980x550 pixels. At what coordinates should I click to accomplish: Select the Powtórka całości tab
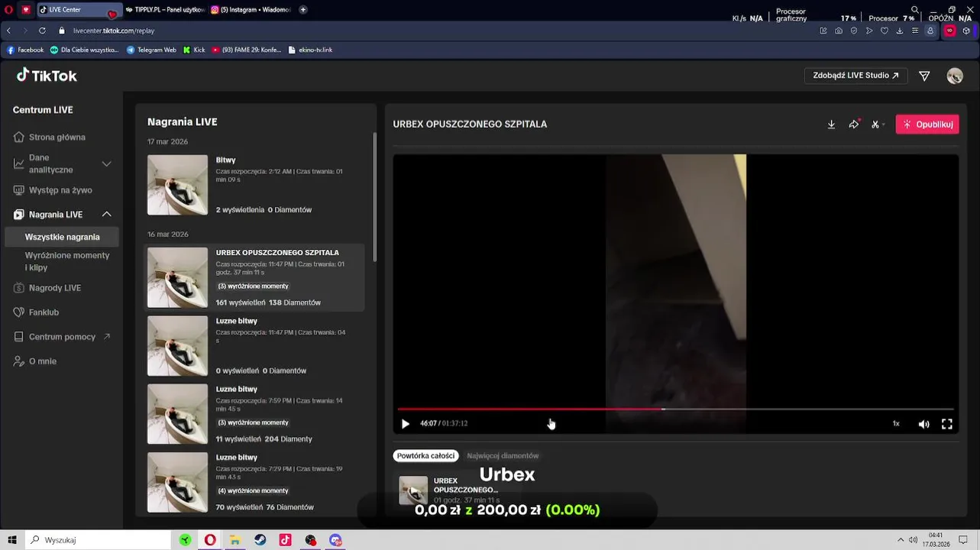[x=425, y=456]
